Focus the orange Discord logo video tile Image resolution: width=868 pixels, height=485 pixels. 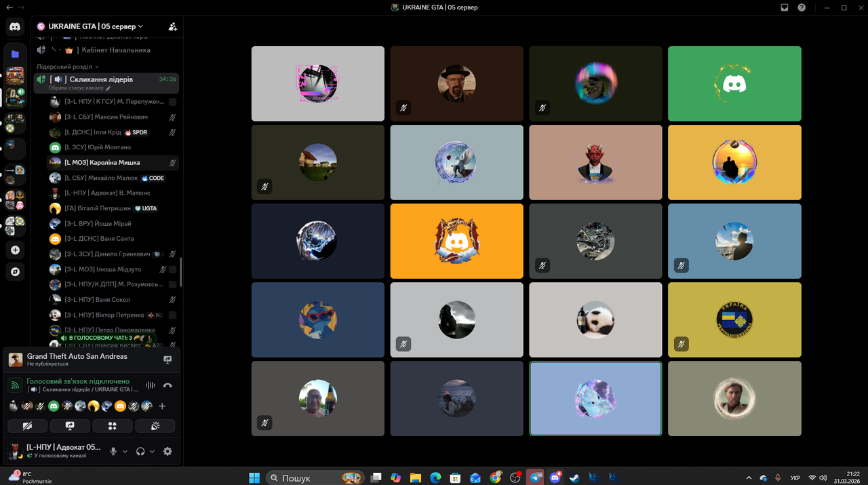(x=457, y=241)
